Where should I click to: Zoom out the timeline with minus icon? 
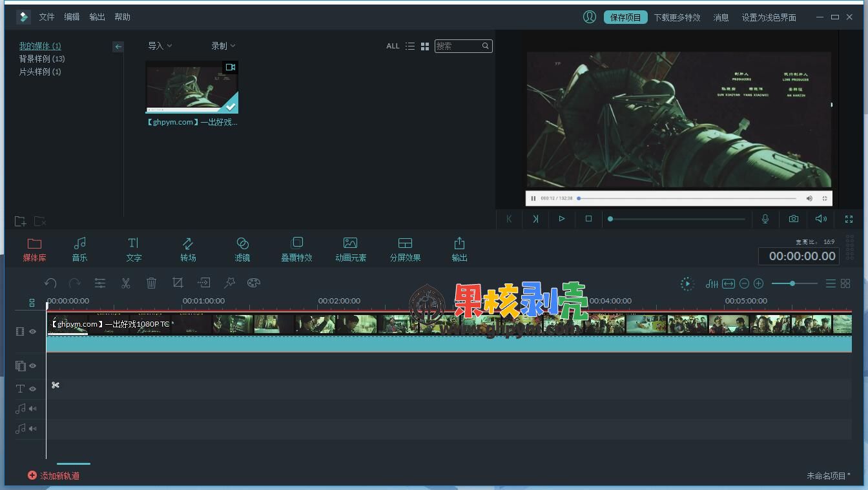tap(744, 283)
